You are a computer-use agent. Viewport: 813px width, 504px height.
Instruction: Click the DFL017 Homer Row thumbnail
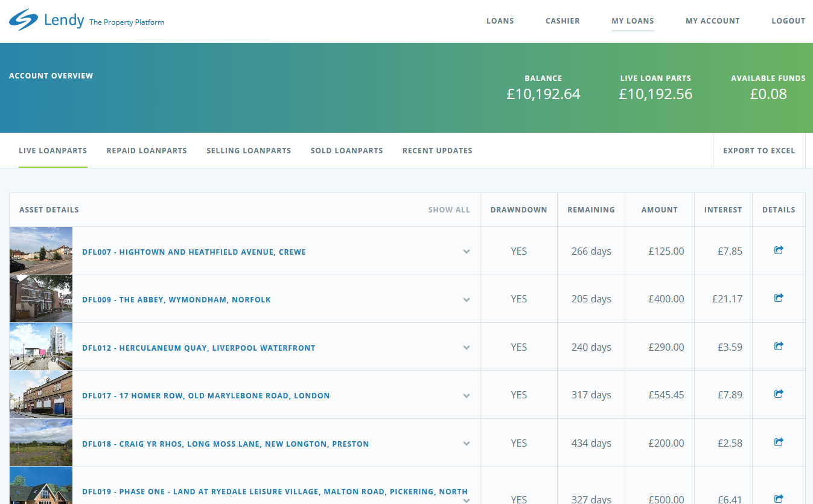tap(41, 395)
